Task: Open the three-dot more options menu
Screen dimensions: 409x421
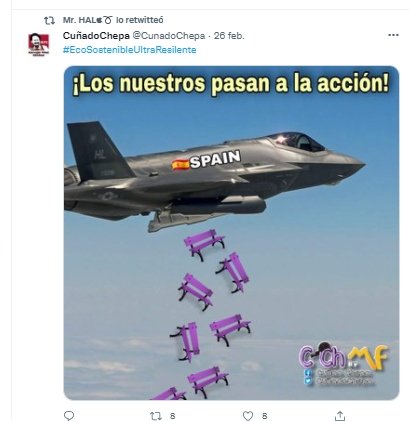Action: [393, 35]
